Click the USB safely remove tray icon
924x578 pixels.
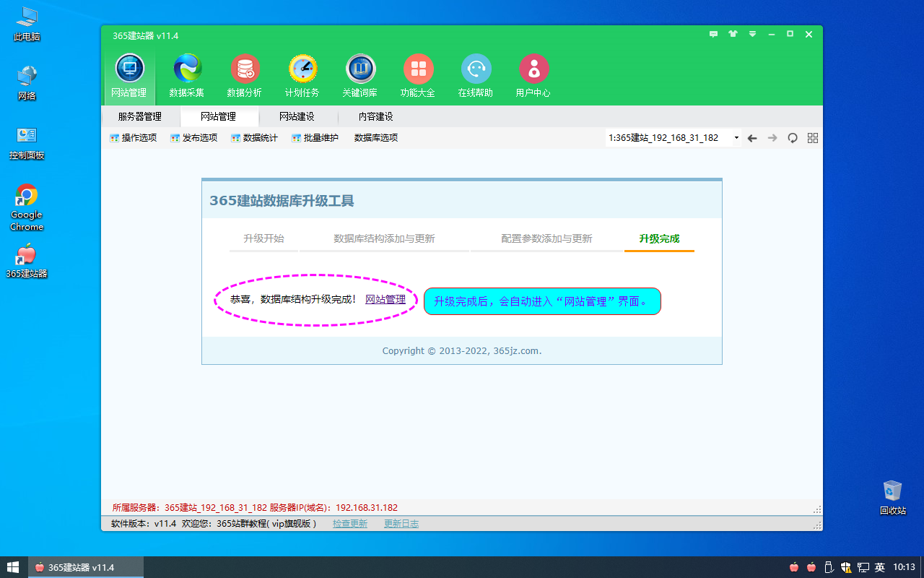coord(829,567)
